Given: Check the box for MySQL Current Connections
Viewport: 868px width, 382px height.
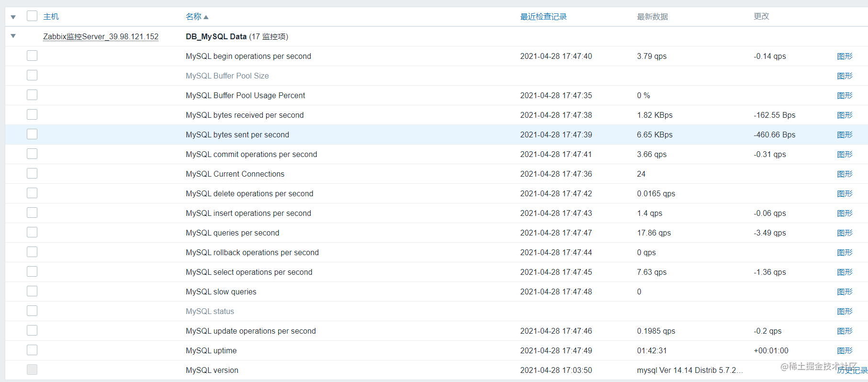Looking at the screenshot, I should pyautogui.click(x=32, y=173).
